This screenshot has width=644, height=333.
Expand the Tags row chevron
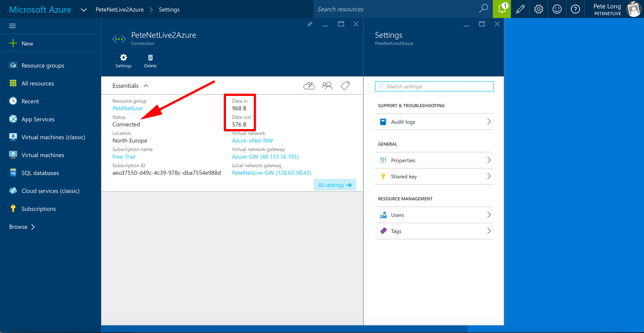click(x=489, y=231)
